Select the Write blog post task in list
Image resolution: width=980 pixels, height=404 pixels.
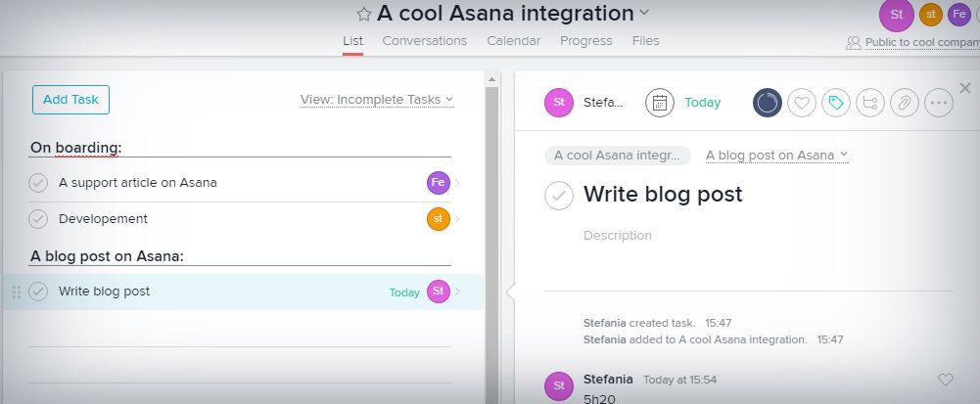point(105,292)
